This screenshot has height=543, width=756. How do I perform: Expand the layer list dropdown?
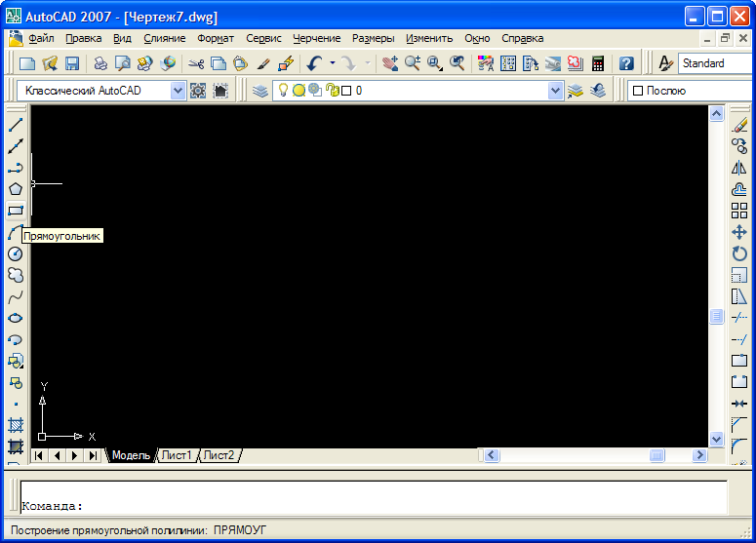[555, 91]
